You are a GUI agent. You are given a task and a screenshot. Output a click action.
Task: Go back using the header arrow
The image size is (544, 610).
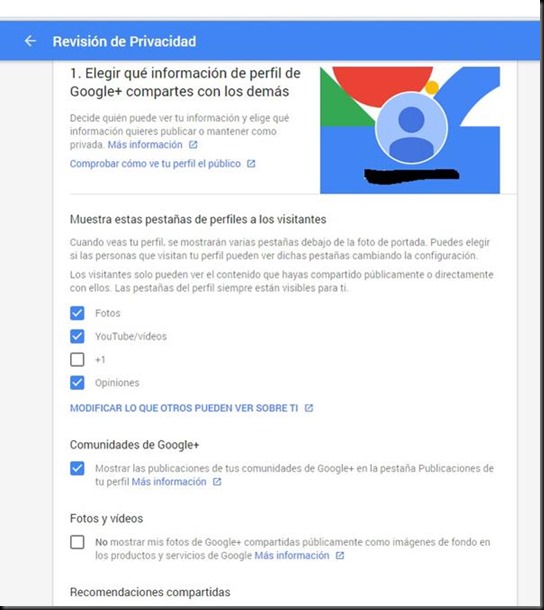tap(30, 41)
